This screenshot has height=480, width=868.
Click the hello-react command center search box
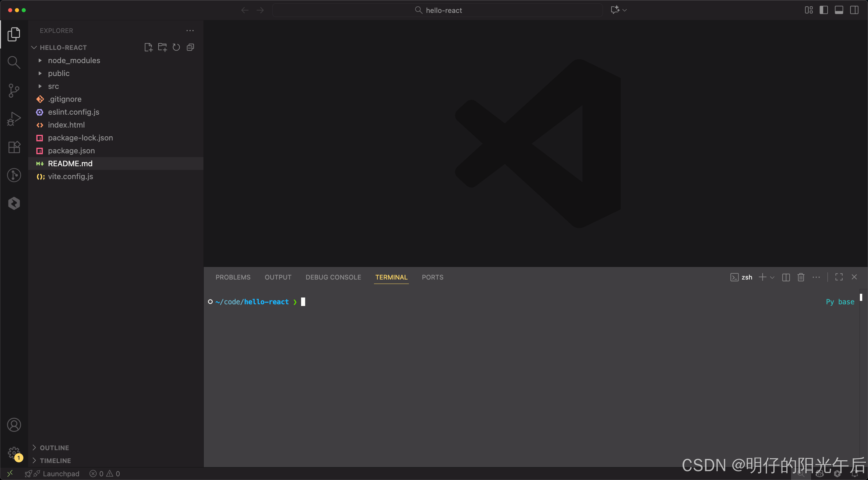click(x=437, y=10)
